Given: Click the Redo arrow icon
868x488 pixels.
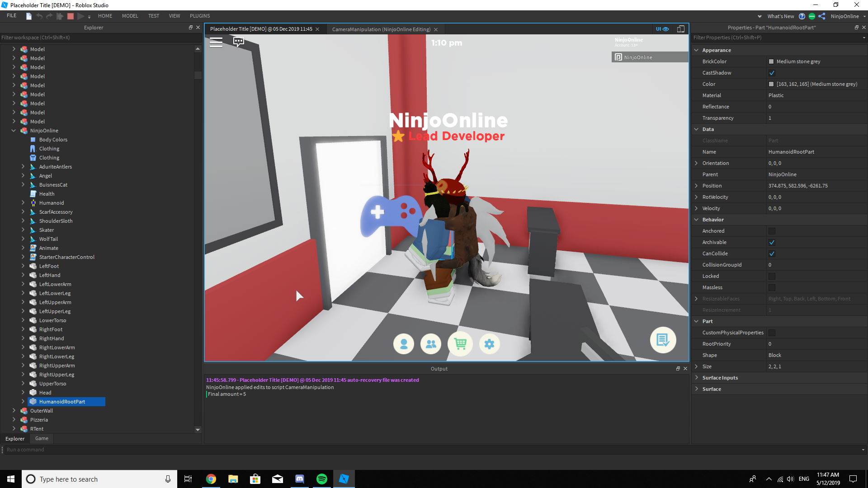Looking at the screenshot, I should [x=49, y=16].
